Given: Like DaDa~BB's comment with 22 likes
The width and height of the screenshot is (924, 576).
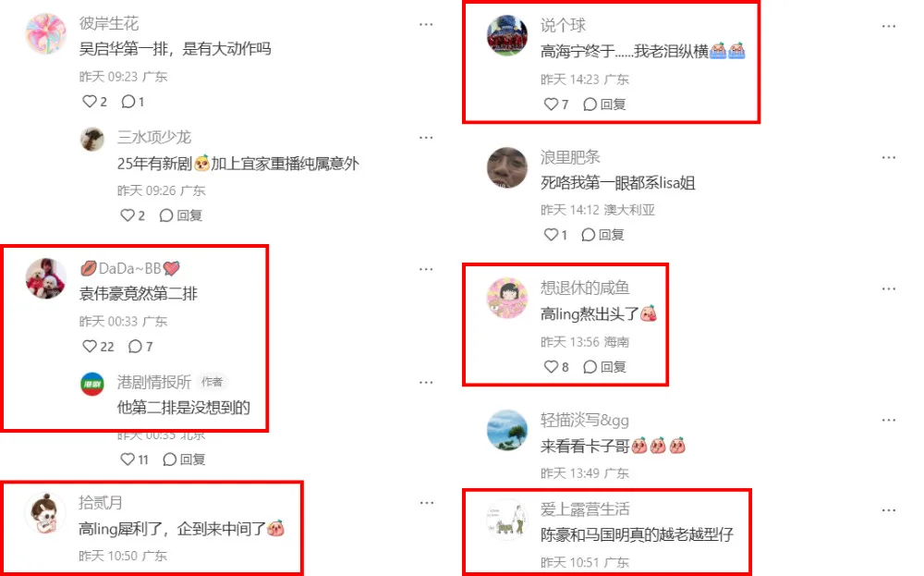Looking at the screenshot, I should click(98, 346).
